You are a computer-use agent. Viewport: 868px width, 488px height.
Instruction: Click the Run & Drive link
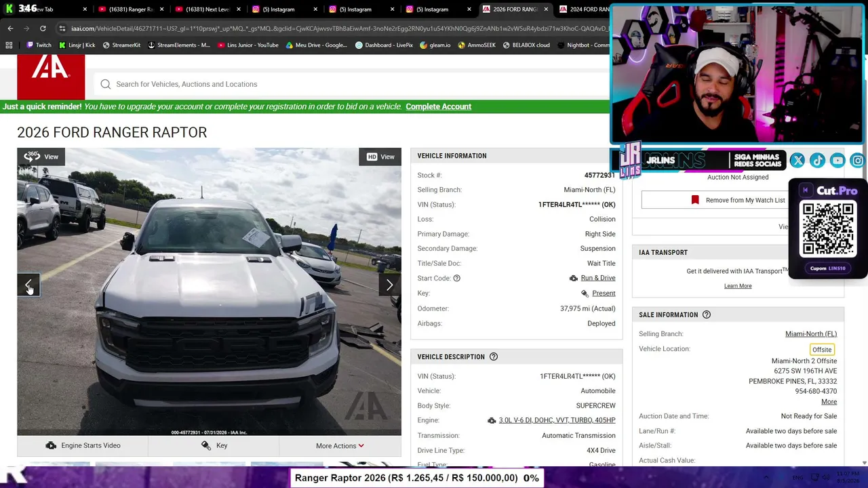[x=598, y=278]
